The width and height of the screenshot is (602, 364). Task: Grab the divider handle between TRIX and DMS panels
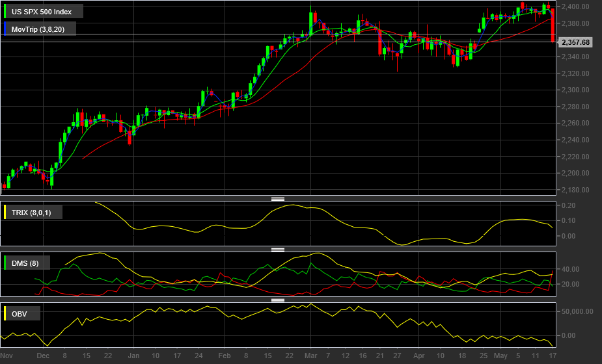(x=278, y=250)
